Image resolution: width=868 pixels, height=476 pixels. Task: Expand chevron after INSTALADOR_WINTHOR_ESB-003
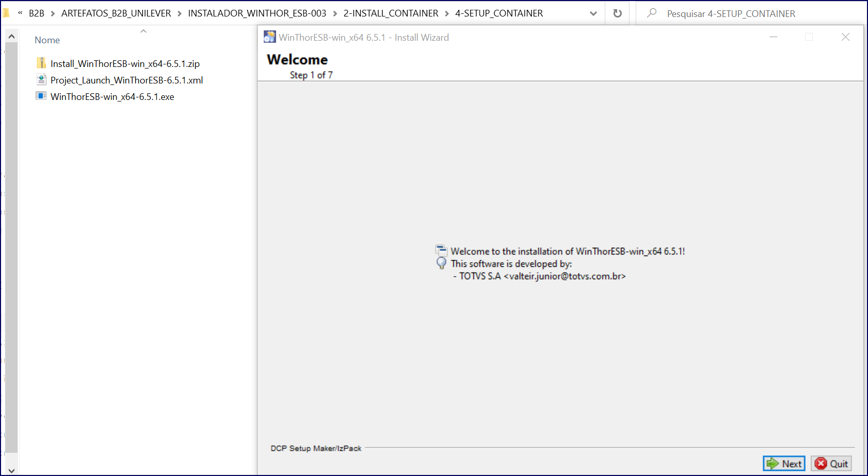pyautogui.click(x=335, y=13)
